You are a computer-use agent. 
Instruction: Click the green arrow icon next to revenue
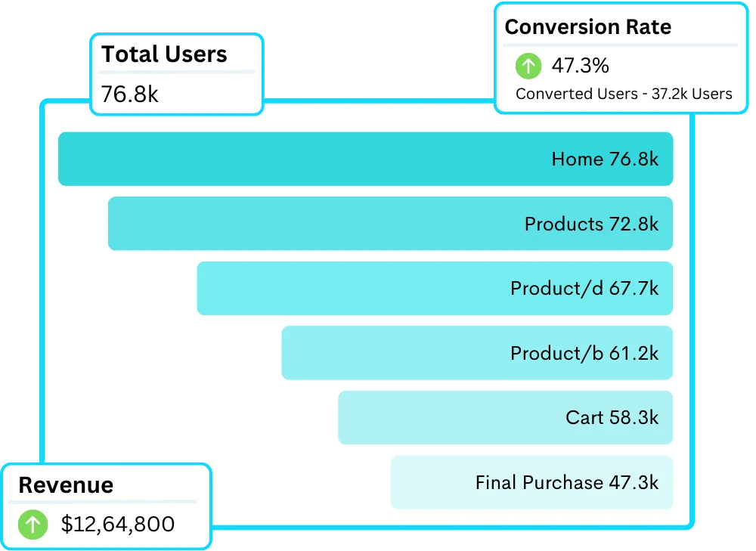32,524
